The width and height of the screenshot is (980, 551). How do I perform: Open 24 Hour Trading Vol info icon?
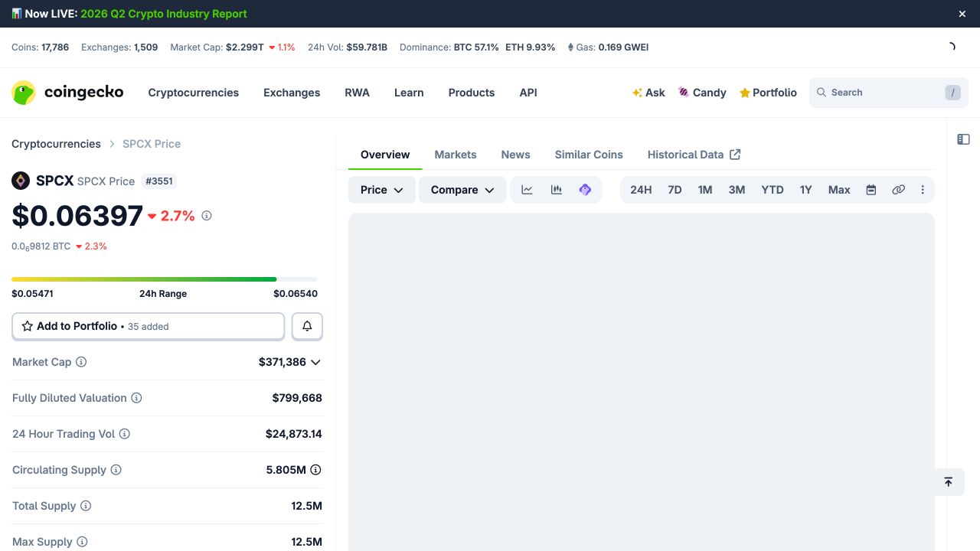click(x=125, y=434)
